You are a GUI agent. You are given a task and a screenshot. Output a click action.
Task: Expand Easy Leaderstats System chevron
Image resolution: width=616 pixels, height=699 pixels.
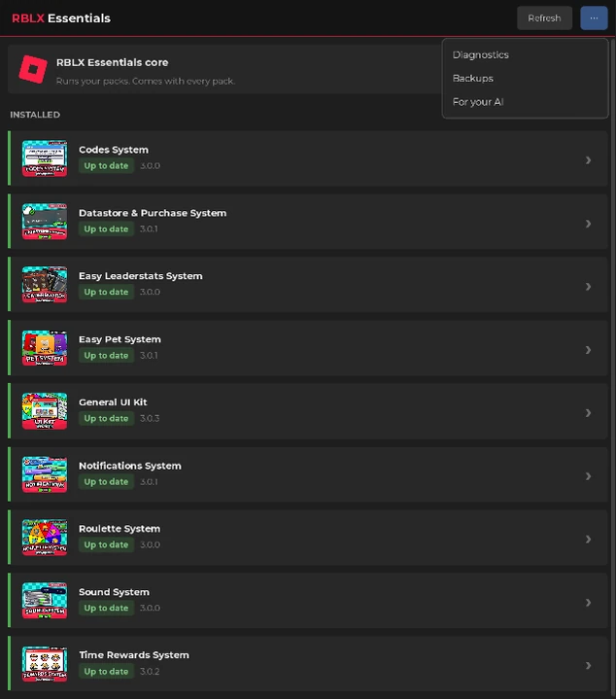(589, 286)
